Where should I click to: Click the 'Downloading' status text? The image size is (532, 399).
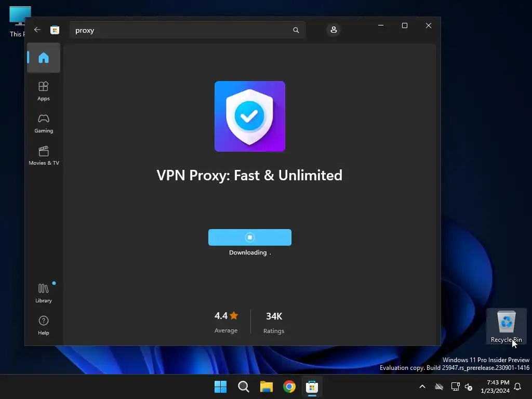click(248, 252)
